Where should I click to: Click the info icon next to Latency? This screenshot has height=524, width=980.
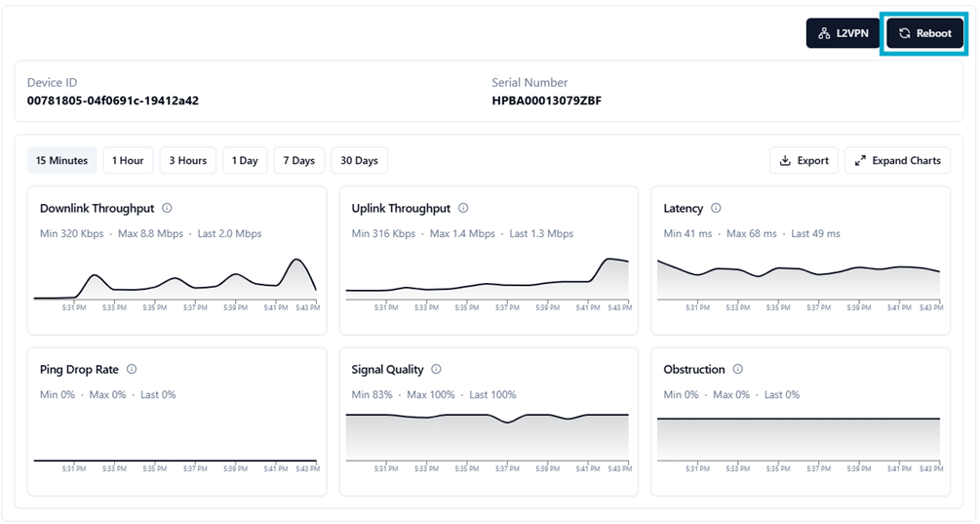(716, 208)
